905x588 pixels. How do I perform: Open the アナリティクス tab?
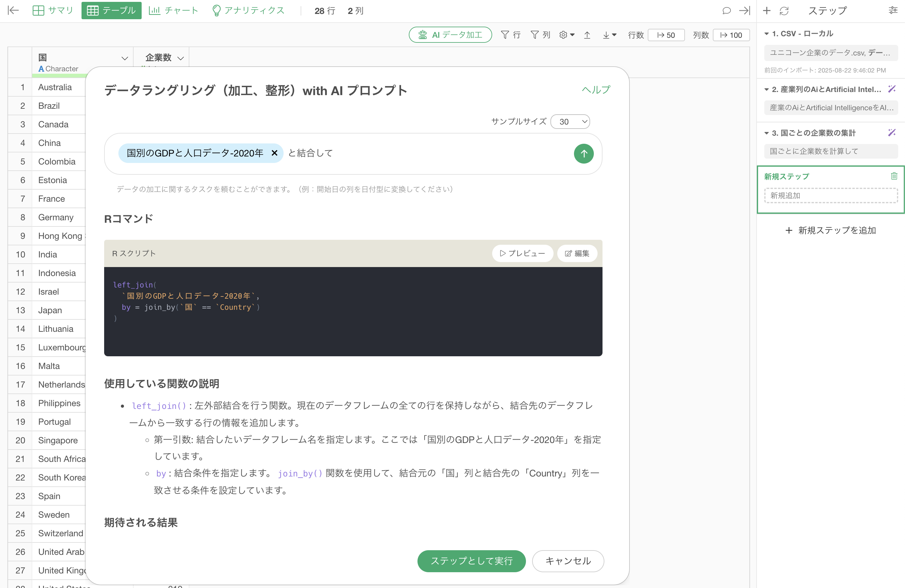248,10
